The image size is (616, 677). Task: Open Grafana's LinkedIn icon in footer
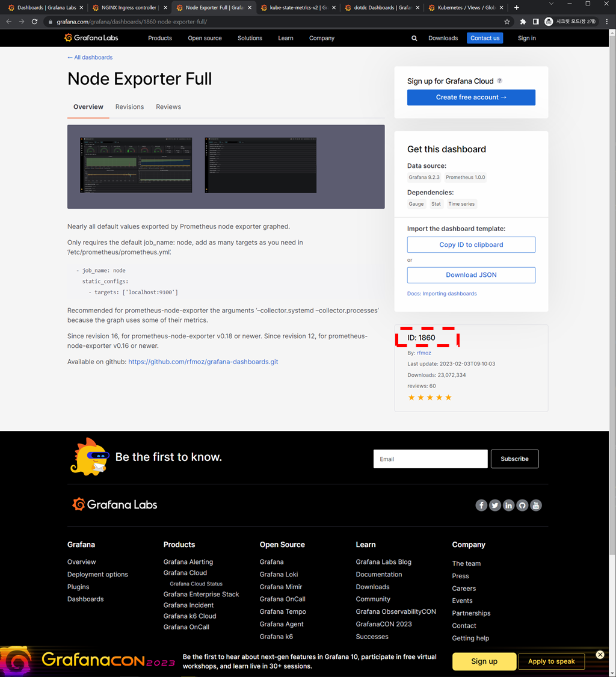(x=508, y=505)
